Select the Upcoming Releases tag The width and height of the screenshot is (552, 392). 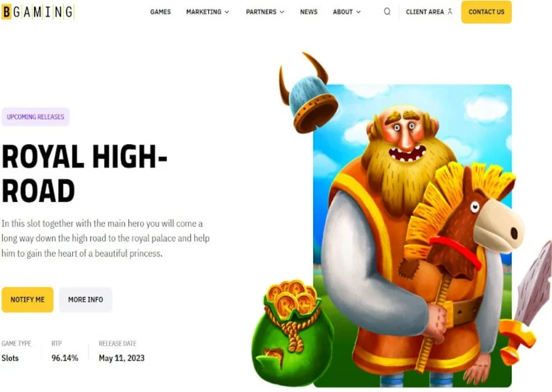tap(36, 117)
